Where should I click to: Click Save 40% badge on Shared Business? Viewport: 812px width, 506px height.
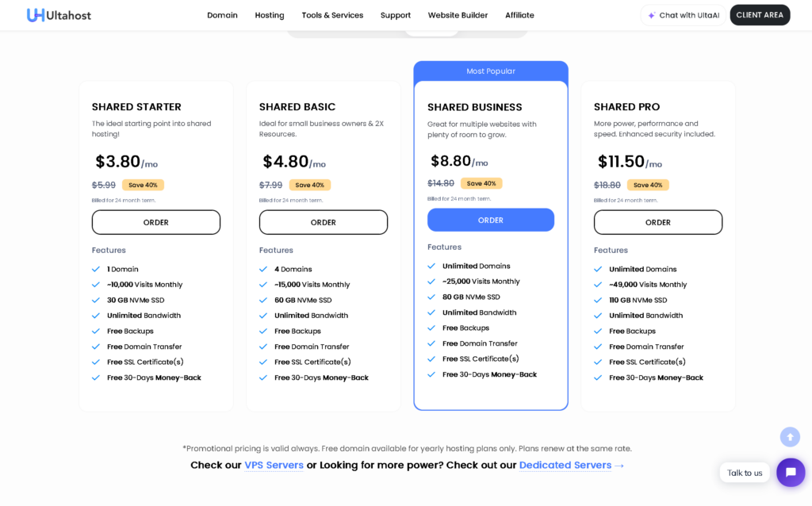481,183
